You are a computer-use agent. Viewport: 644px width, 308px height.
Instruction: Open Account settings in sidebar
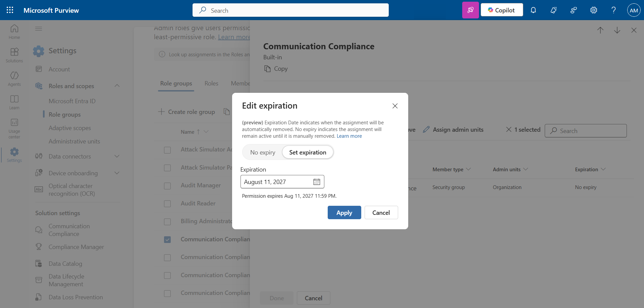pyautogui.click(x=59, y=69)
